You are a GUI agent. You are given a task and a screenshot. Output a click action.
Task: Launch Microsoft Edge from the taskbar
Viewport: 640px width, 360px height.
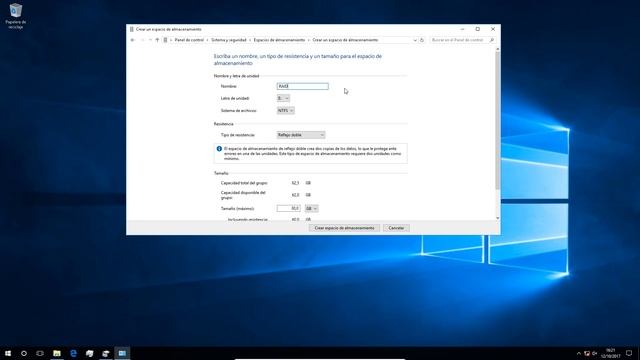(x=73, y=353)
